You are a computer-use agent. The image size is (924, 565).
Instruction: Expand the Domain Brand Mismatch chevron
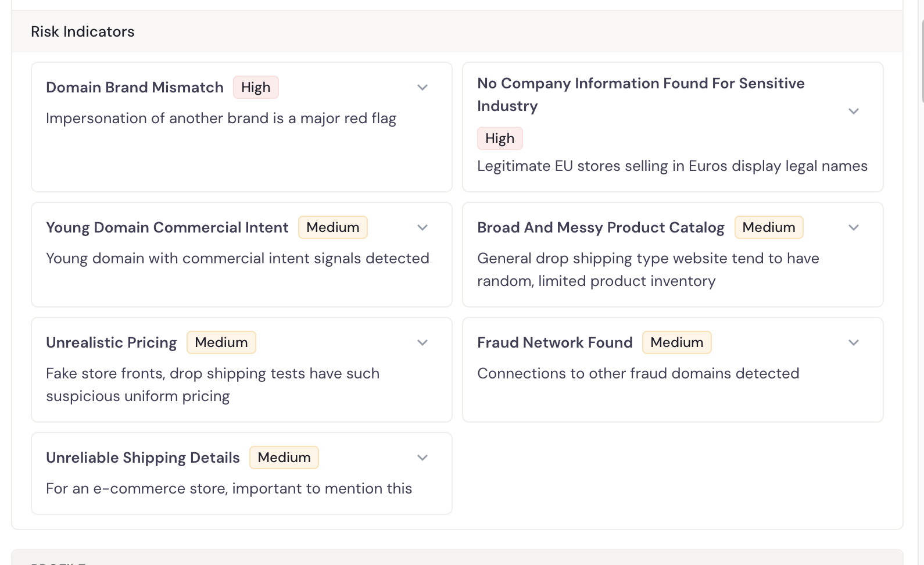pyautogui.click(x=422, y=88)
